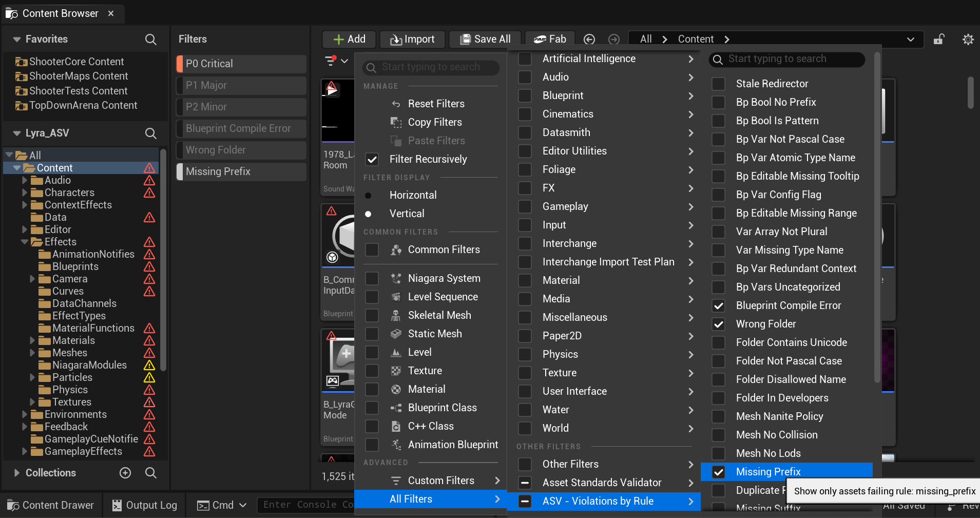Viewport: 980px width, 518px height.
Task: Go back with the history back arrow
Action: coord(589,40)
